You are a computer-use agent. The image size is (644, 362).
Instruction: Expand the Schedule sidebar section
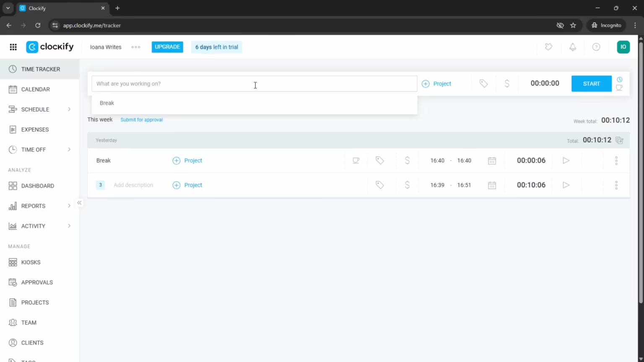coord(69,109)
